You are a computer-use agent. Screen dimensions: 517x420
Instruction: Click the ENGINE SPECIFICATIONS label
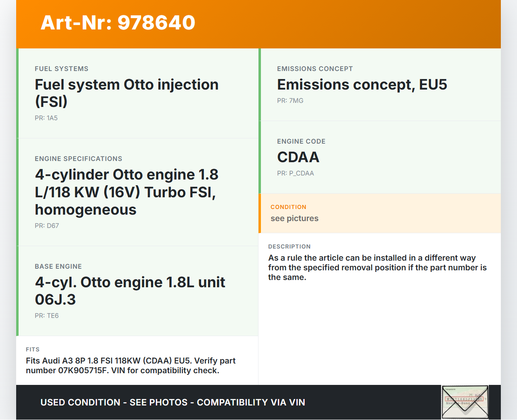click(78, 159)
